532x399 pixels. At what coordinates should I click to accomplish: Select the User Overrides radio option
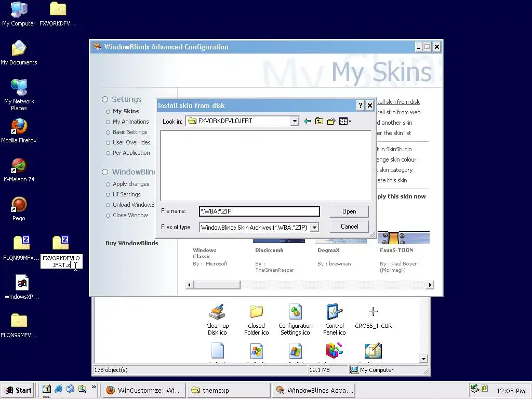(108, 143)
